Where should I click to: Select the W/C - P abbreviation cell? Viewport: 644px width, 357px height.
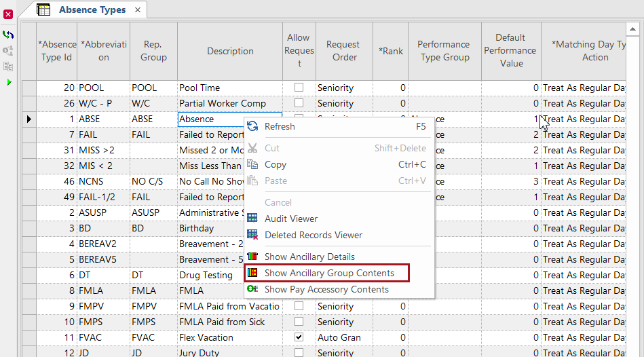pos(104,104)
